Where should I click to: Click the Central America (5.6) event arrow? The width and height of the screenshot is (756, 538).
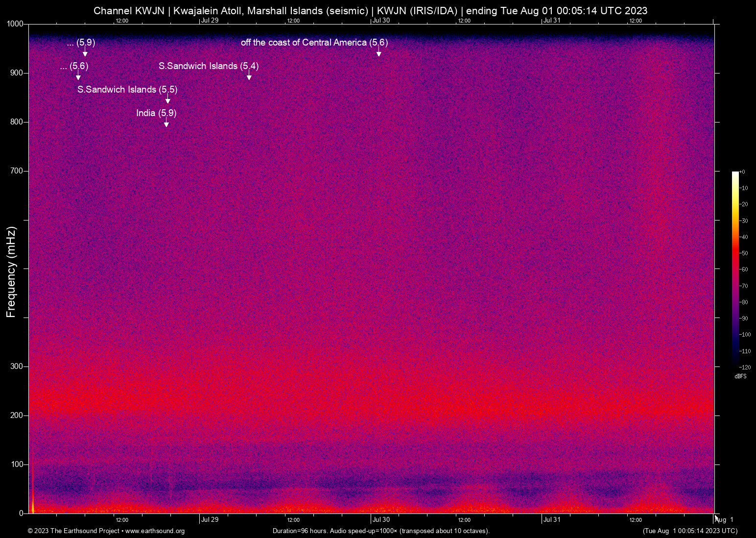(x=378, y=53)
